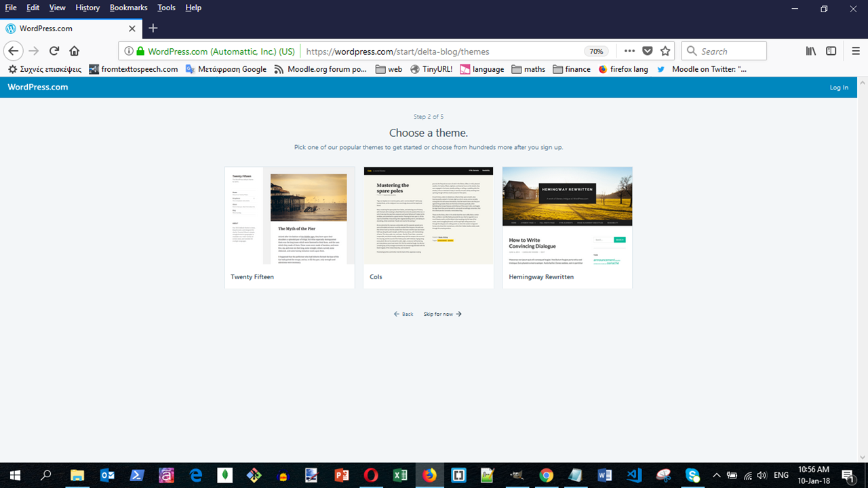Choose the Cols theme thumbnail
868x488 pixels.
point(429,216)
